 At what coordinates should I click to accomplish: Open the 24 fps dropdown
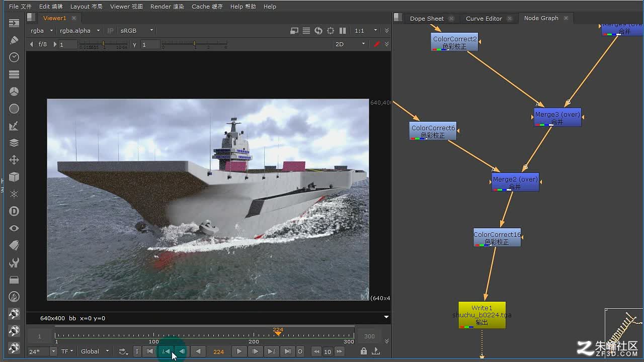42,351
